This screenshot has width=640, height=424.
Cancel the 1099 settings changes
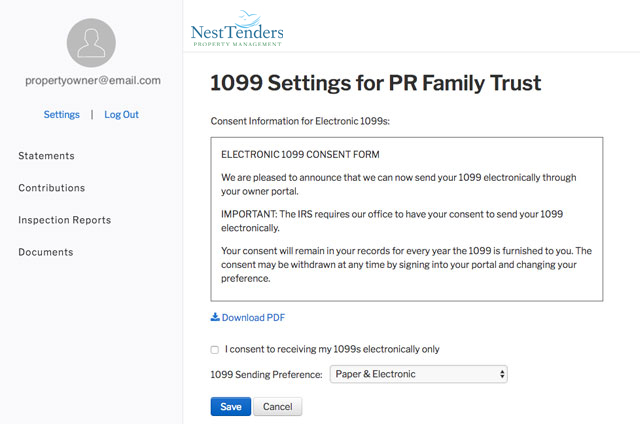coord(277,407)
